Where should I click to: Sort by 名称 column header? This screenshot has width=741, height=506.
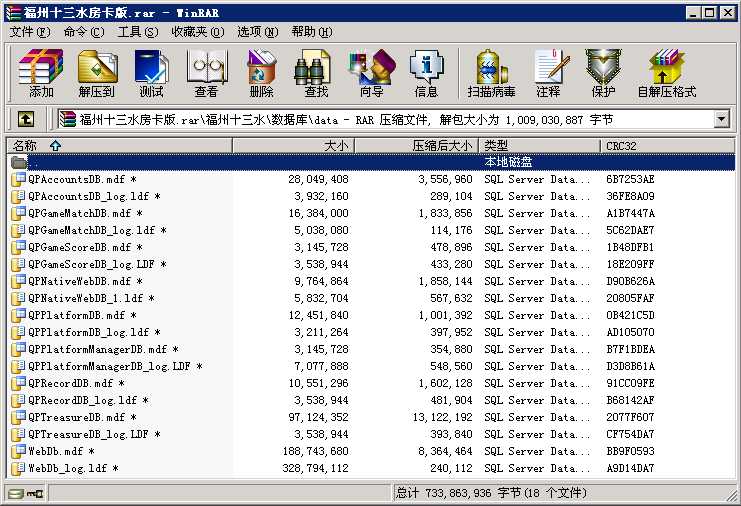pyautogui.click(x=119, y=146)
